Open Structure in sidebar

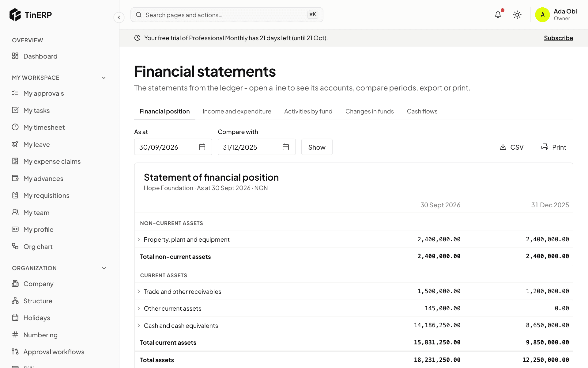38,301
